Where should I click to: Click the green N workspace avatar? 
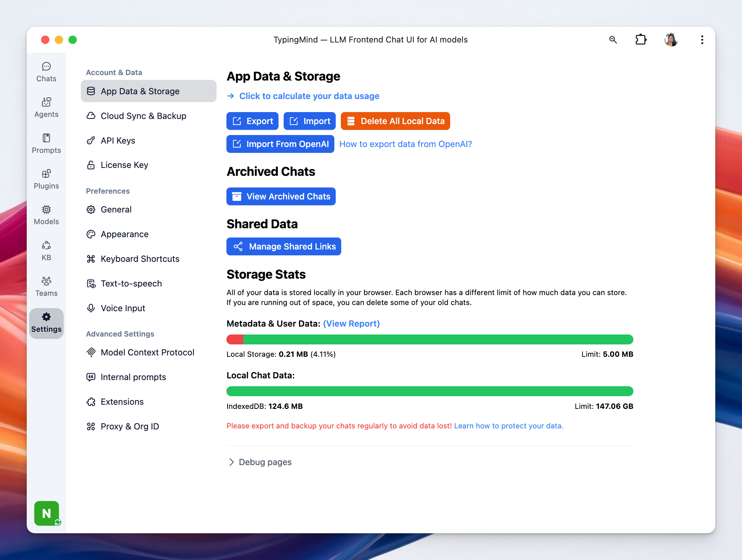click(47, 513)
